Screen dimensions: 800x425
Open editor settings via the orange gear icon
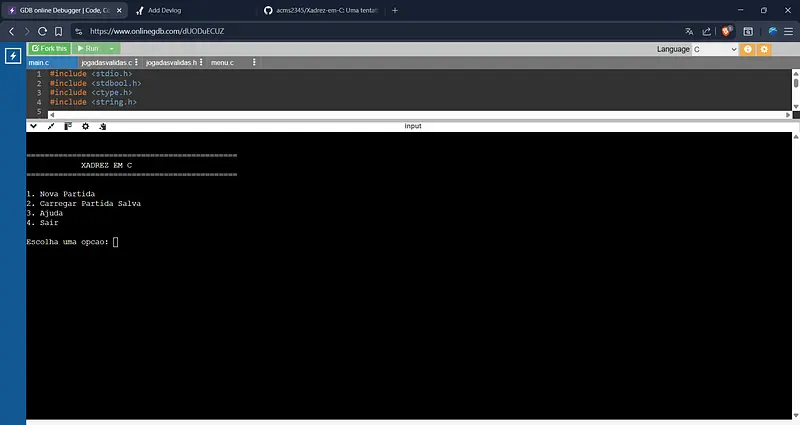pyautogui.click(x=765, y=49)
